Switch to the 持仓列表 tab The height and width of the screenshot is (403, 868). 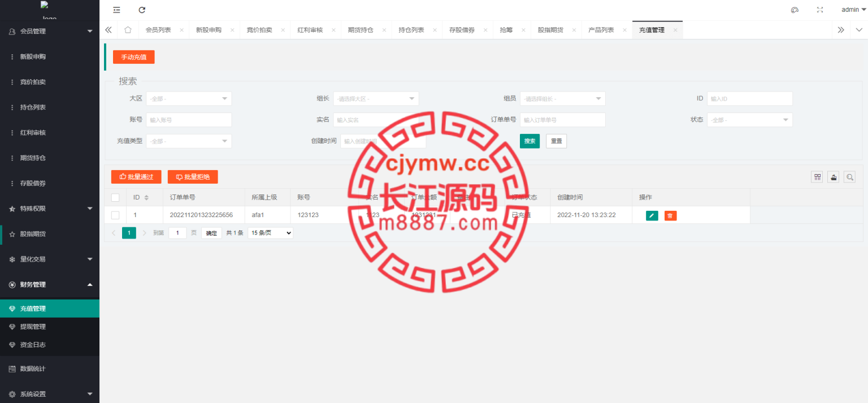tap(411, 30)
